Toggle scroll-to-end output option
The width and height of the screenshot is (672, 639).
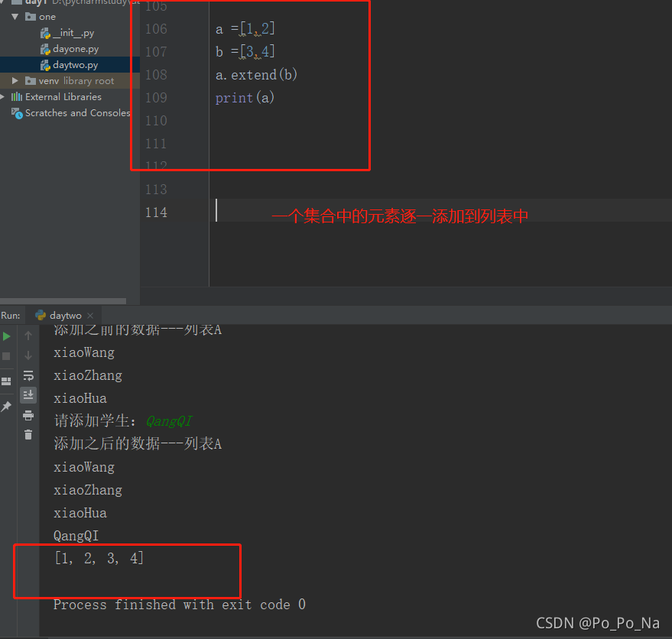pos(28,394)
